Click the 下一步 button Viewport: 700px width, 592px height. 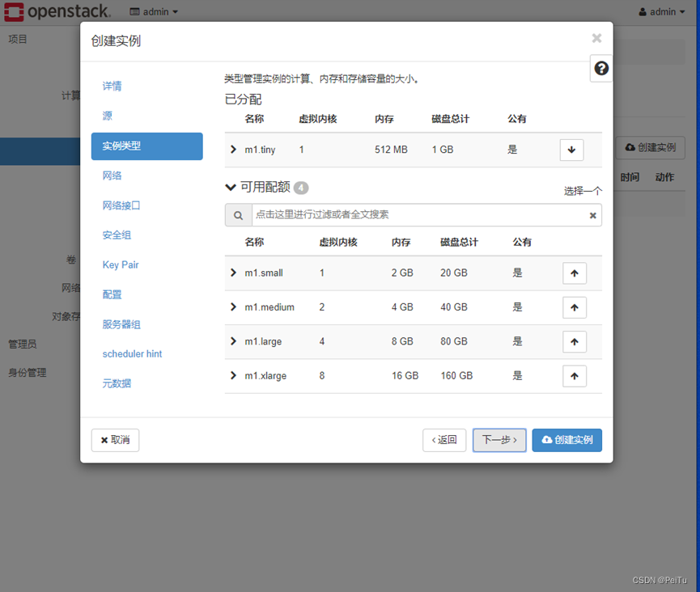tap(498, 440)
